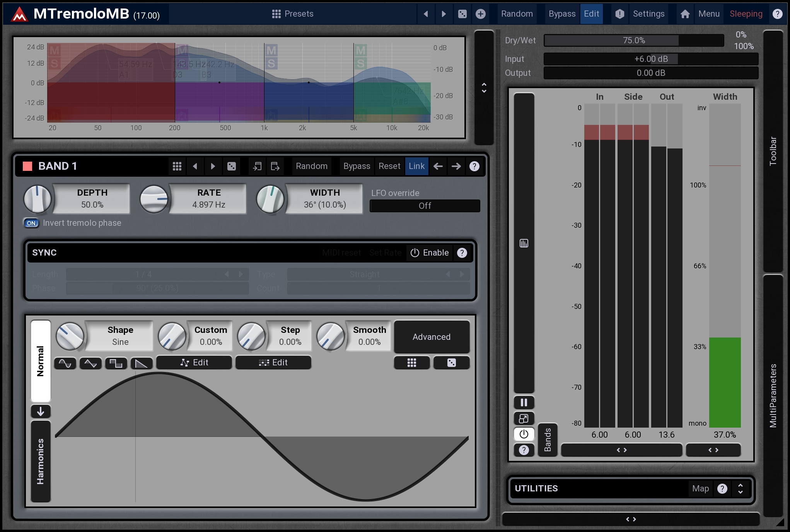This screenshot has width=790, height=532.
Task: Select the triangle wave shape icon
Action: click(x=90, y=363)
